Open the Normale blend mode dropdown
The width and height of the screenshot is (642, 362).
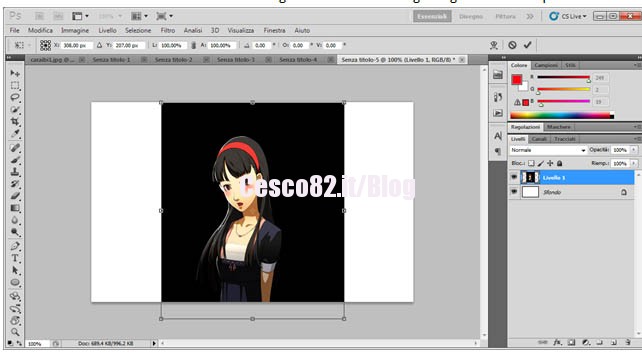548,150
